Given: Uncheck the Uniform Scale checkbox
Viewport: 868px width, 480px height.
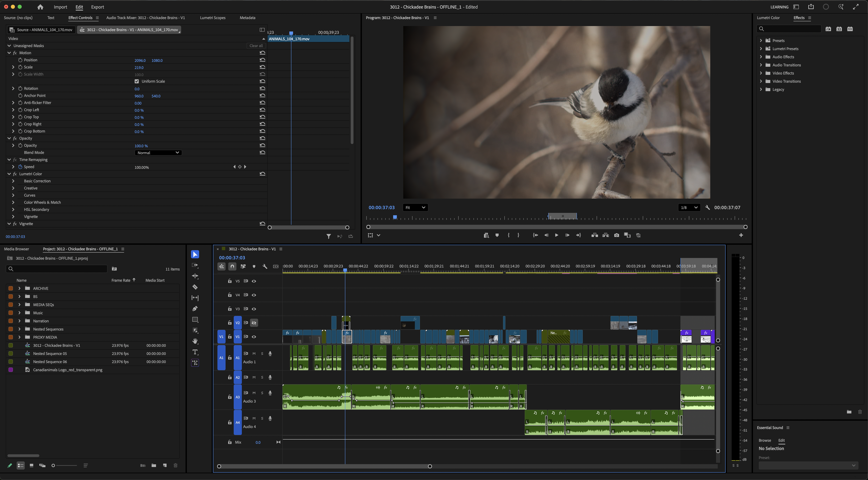Looking at the screenshot, I should point(137,81).
